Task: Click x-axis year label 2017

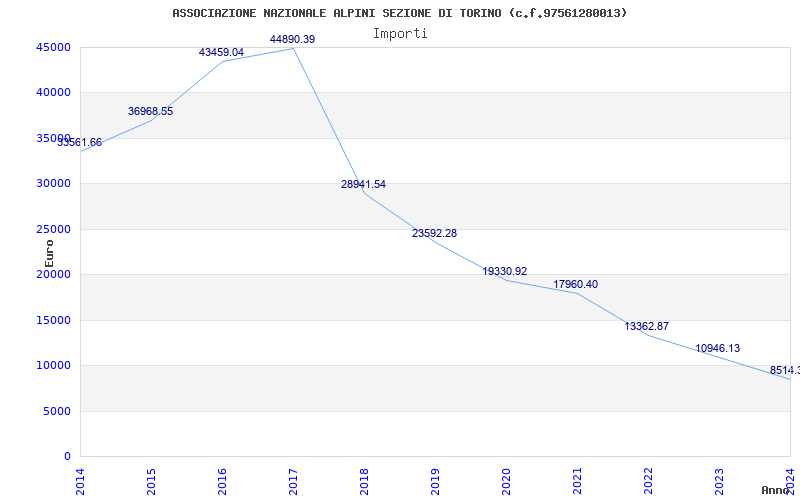Action: (293, 482)
